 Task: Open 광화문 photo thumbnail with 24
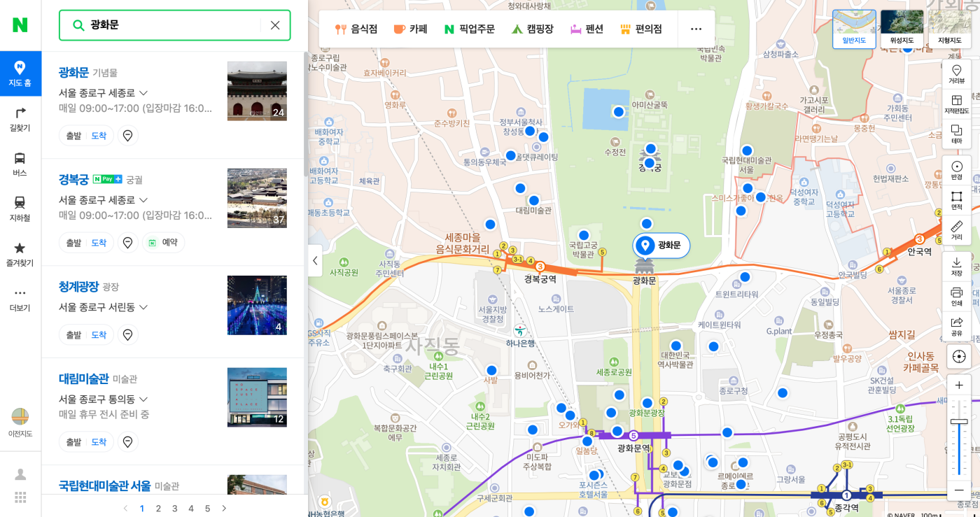[x=257, y=91]
